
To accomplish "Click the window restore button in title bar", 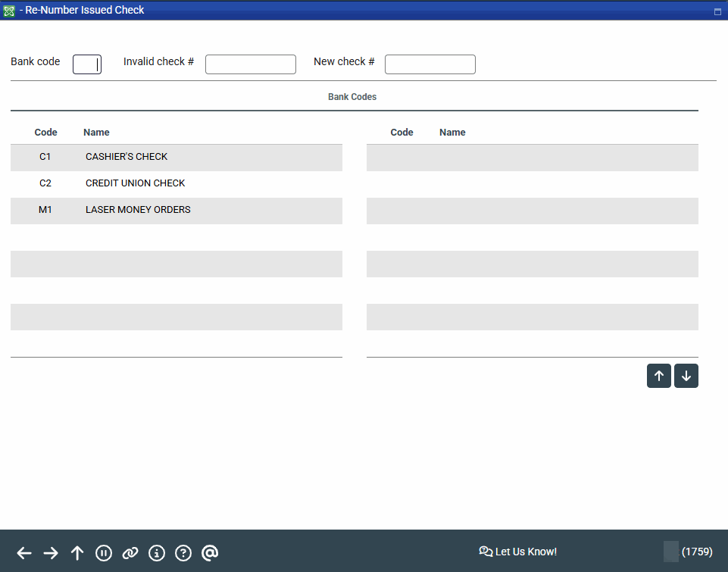I will click(717, 11).
